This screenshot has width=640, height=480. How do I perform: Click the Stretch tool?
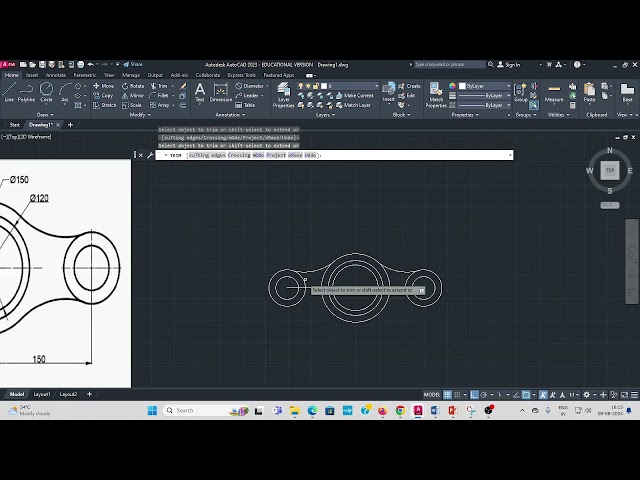[x=104, y=105]
